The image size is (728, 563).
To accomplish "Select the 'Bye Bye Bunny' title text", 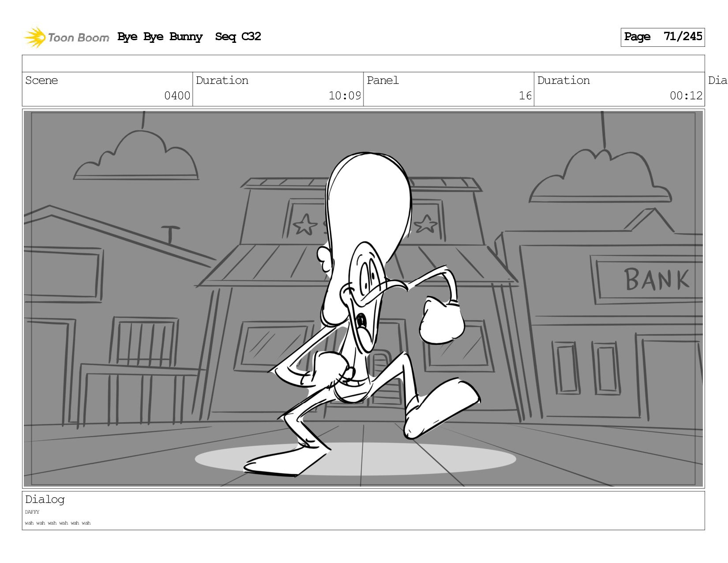I will [x=160, y=37].
